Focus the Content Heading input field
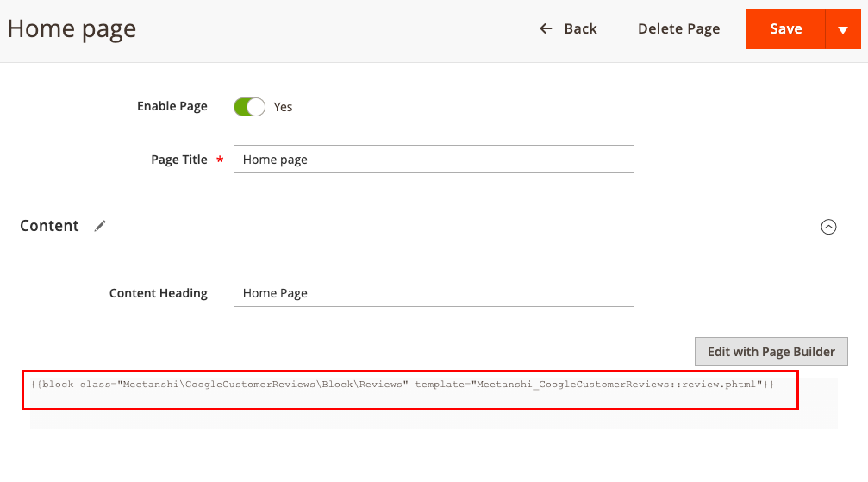 tap(434, 292)
